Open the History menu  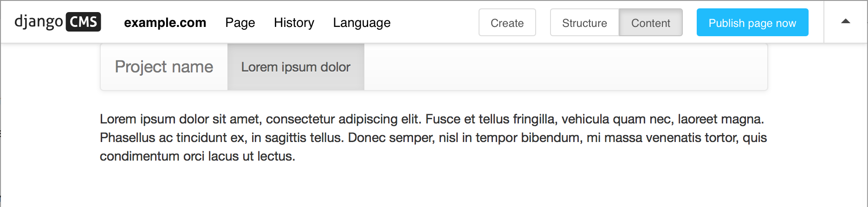point(294,22)
